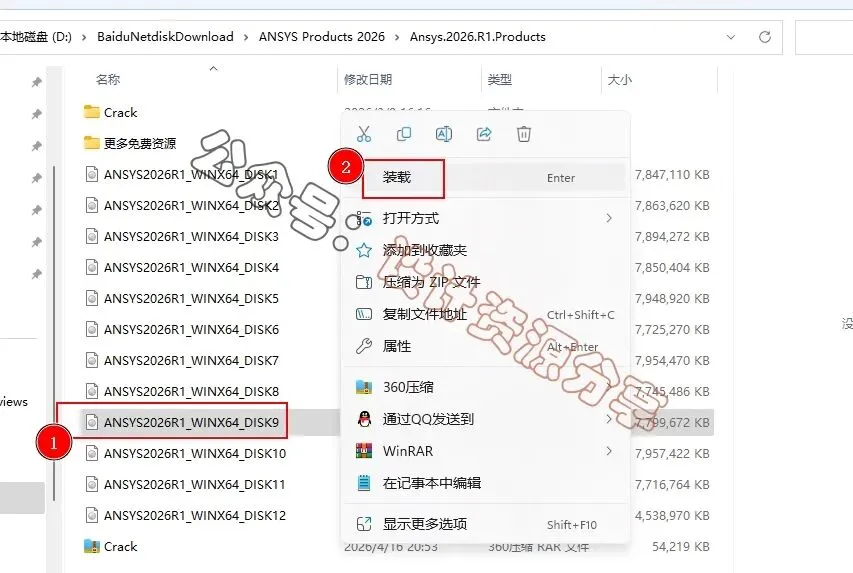Open the 360压缩 submenu
853x573 pixels.
click(x=485, y=387)
